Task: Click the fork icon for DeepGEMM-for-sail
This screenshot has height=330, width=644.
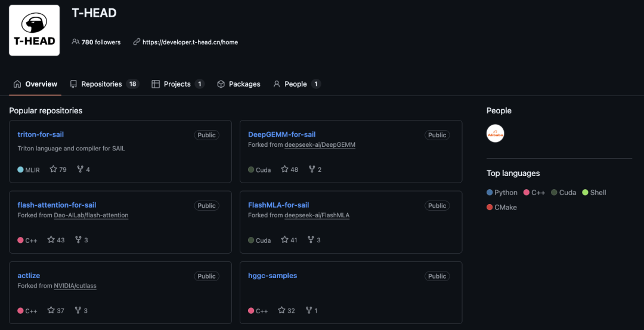Action: [x=312, y=169]
